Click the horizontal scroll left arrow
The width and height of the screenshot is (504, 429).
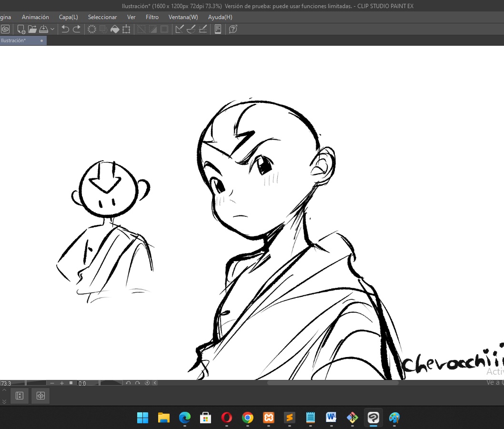coord(155,383)
